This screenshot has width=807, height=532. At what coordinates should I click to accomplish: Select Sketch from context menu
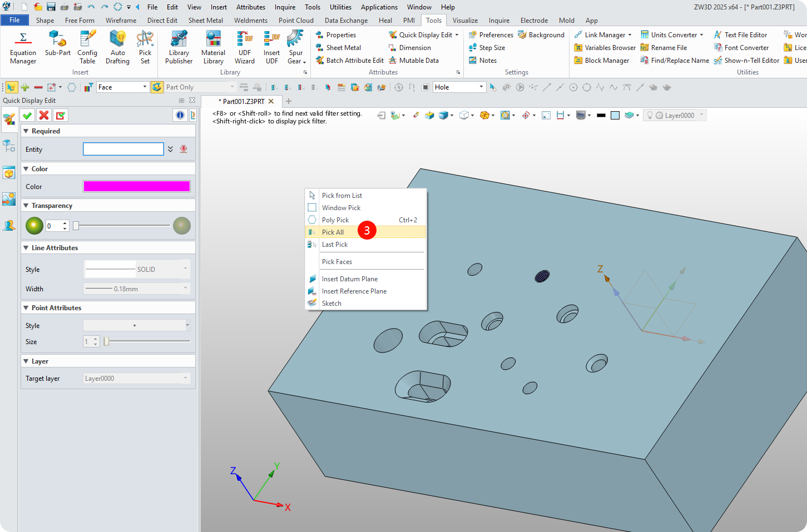coord(365,303)
